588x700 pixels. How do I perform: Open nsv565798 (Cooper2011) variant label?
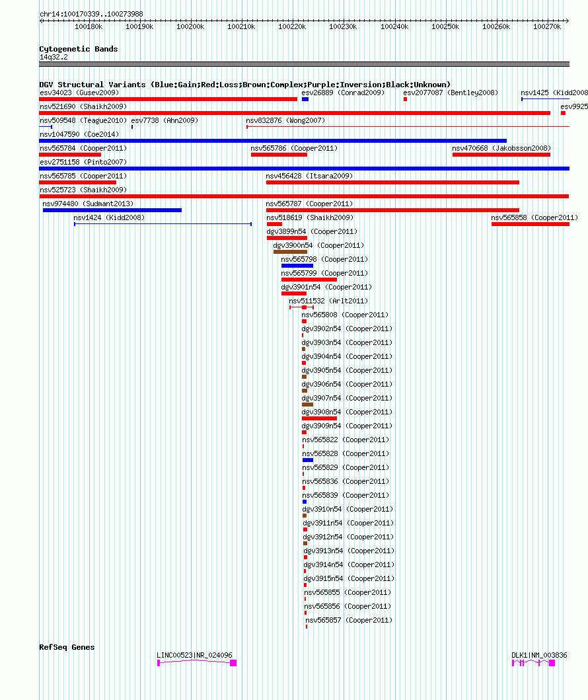(x=324, y=259)
